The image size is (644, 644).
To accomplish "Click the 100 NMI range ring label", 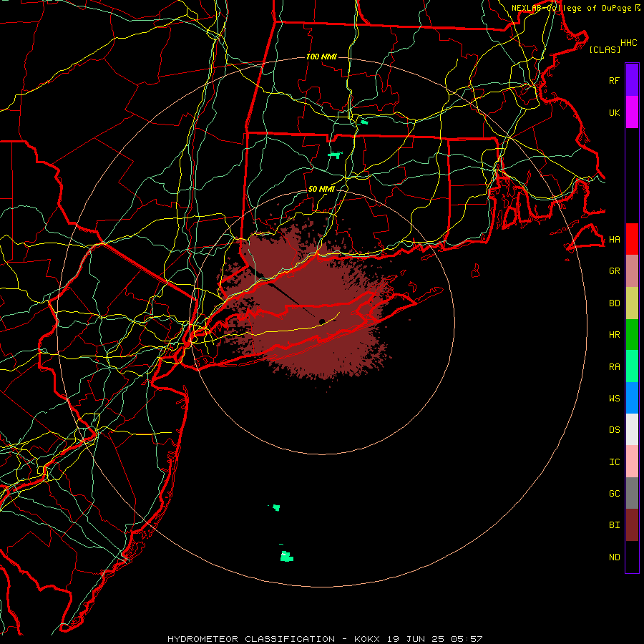I will [x=321, y=57].
